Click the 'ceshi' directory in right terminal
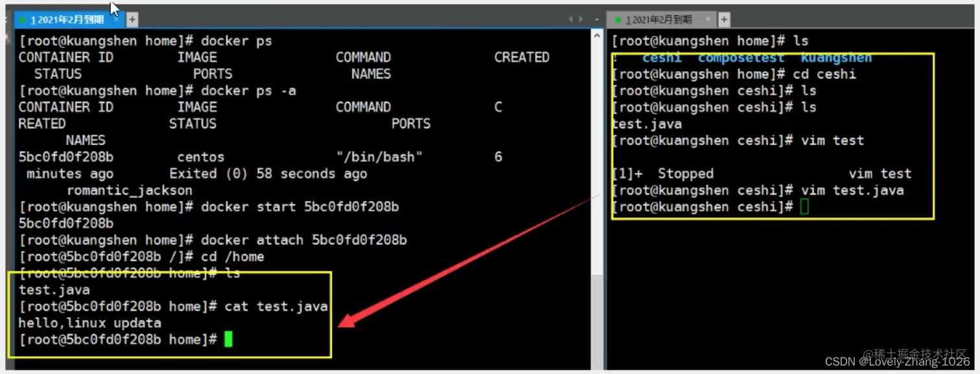The height and width of the screenshot is (374, 980). pos(662,58)
